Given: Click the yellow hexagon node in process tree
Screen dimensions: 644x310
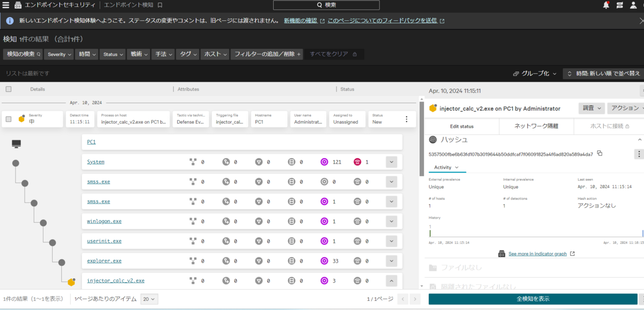Looking at the screenshot, I should click(x=71, y=282).
